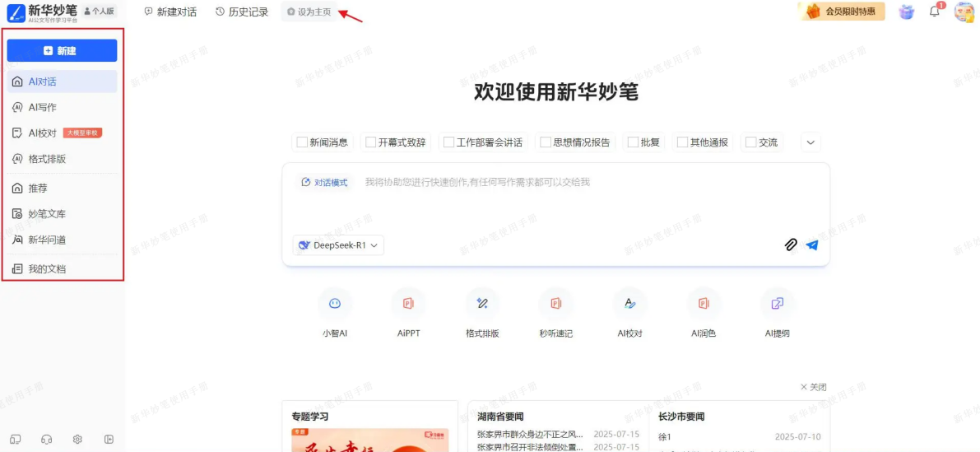Open the AiPPT tool icon
This screenshot has height=452, width=980.
tap(409, 304)
